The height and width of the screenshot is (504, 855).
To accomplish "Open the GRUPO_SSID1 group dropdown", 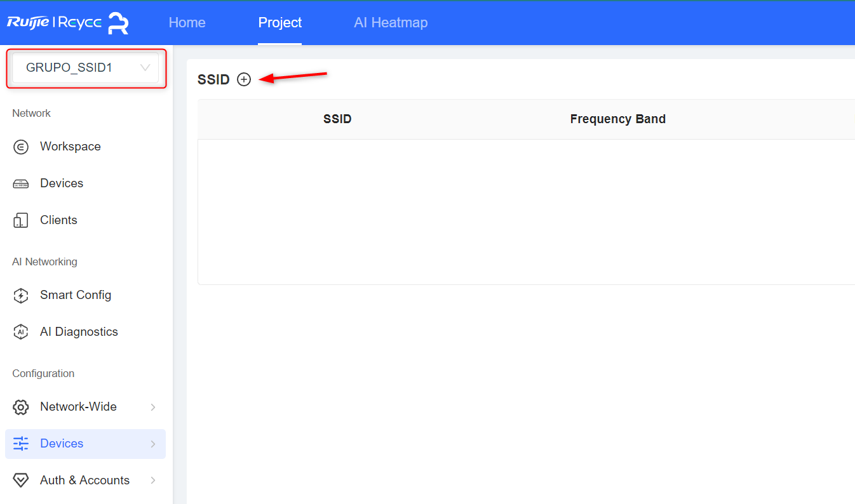I will point(86,68).
